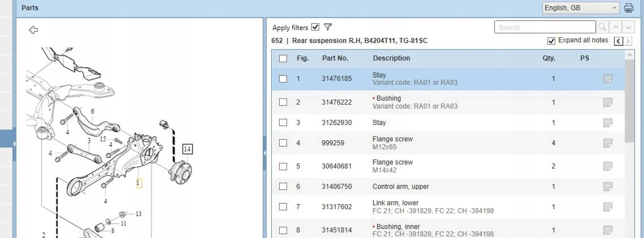The height and width of the screenshot is (238, 644).
Task: Open note icon for Bushing, inner
Action: click(x=608, y=230)
